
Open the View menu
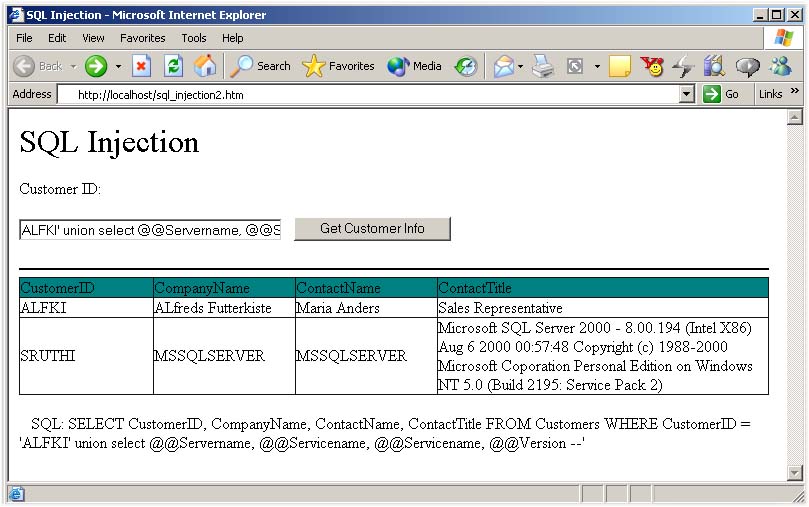pos(93,38)
